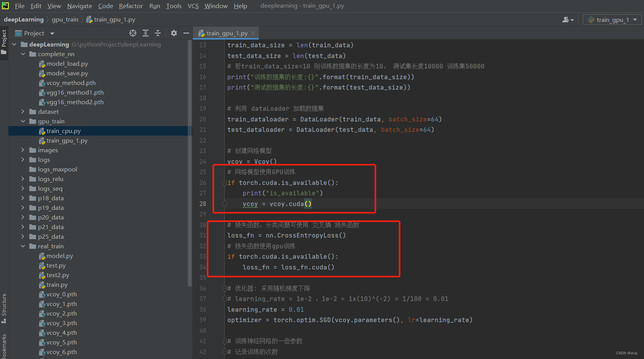
Task: Click the Select Opened File target icon
Action: 133,33
